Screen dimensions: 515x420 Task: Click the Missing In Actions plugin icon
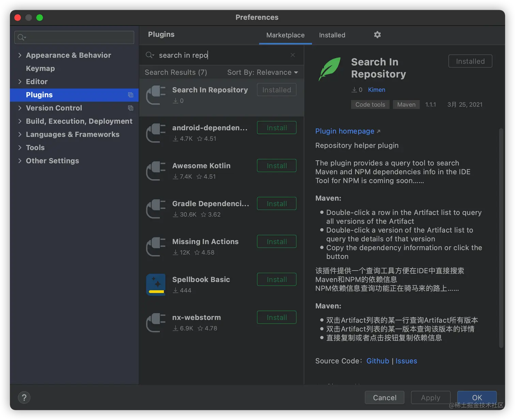coord(156,246)
